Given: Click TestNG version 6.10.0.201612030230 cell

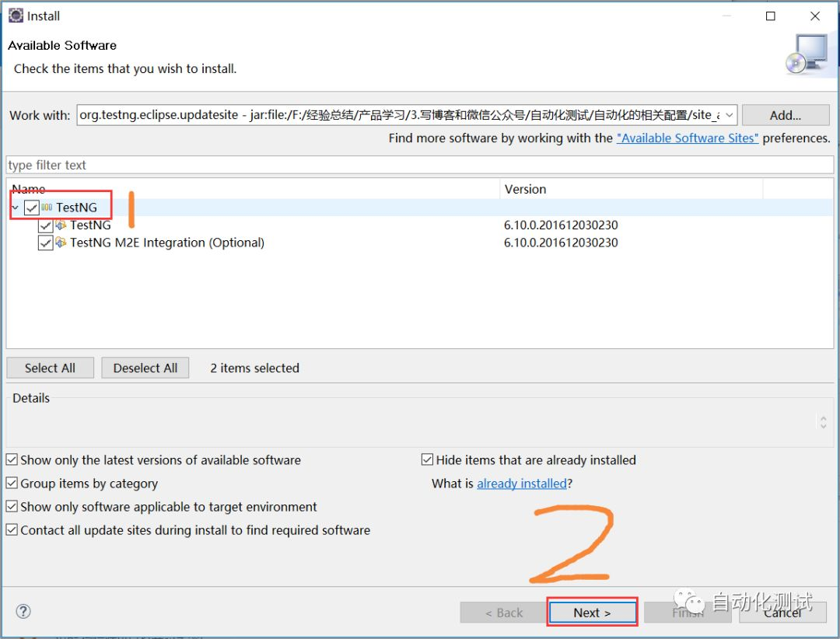Looking at the screenshot, I should [561, 225].
